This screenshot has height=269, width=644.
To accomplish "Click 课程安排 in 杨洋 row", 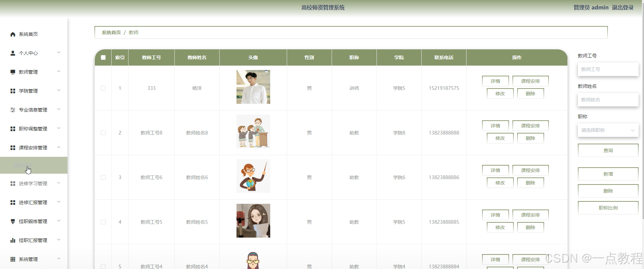I will point(530,81).
